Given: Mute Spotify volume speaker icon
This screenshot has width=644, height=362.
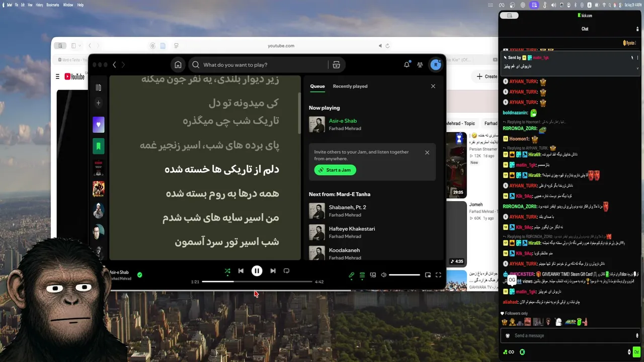Looking at the screenshot, I should pos(383,275).
